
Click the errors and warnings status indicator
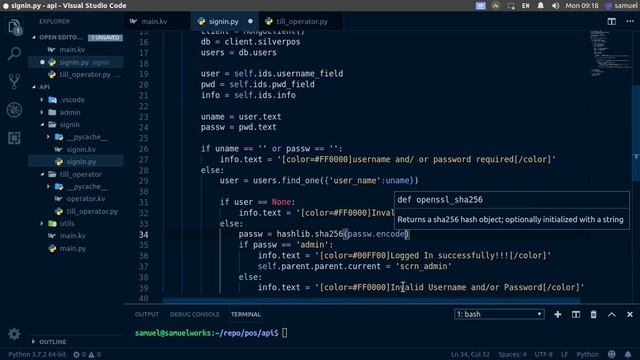point(87,354)
